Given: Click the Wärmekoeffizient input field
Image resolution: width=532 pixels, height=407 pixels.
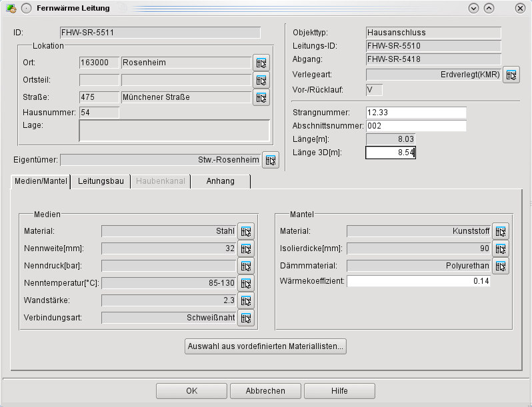Looking at the screenshot, I should pyautogui.click(x=419, y=282).
